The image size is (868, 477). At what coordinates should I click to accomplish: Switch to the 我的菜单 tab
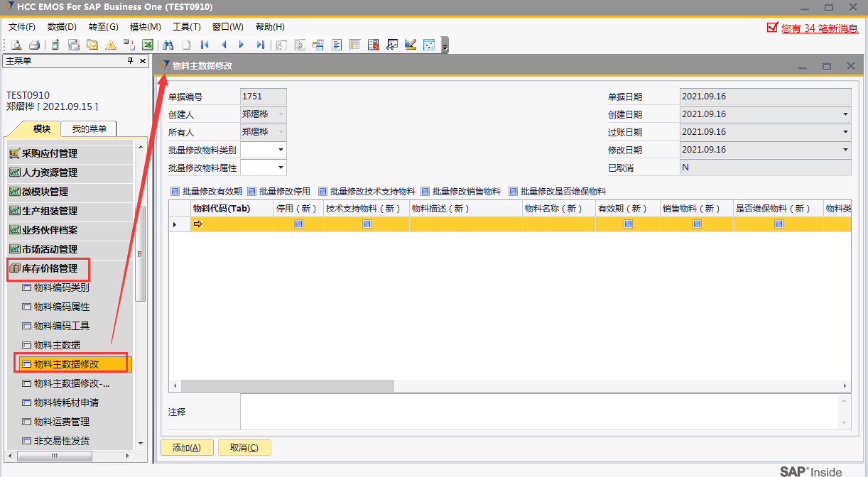click(89, 129)
